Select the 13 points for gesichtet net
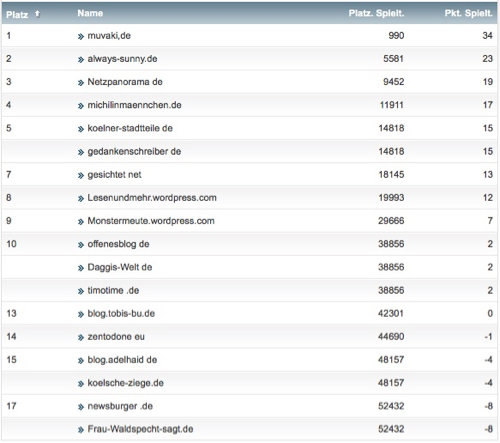 click(x=488, y=175)
